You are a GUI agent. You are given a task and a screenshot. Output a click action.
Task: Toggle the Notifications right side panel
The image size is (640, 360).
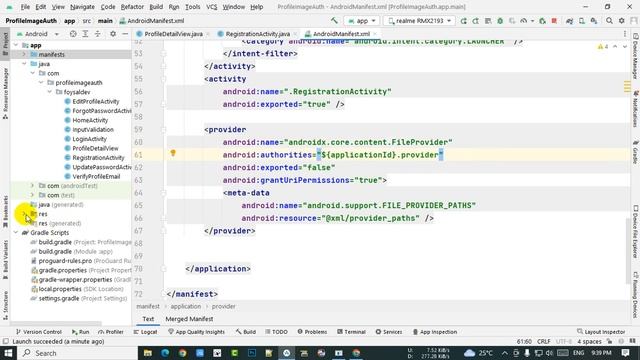635,109
